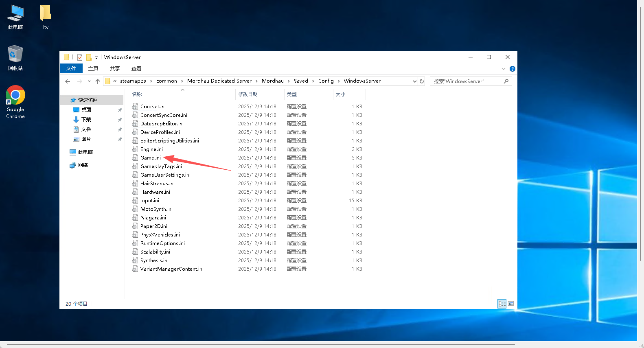Customize quick access toolbar dropdown
644x348 pixels.
[x=96, y=58]
